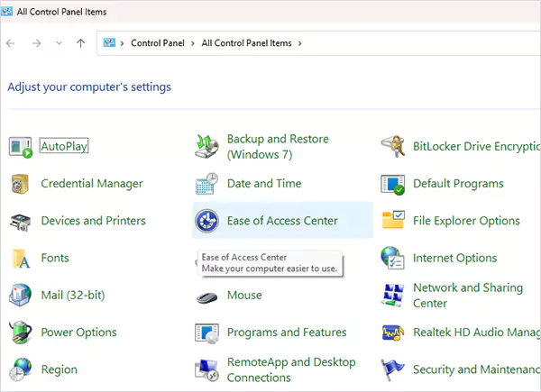This screenshot has width=541, height=392.
Task: Open the File Explorer Options folder icon
Action: point(393,220)
